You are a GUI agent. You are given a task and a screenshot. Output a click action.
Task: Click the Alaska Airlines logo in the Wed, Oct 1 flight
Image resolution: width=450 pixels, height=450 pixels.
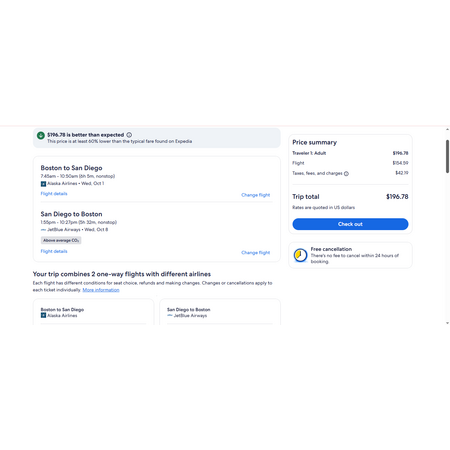(x=43, y=184)
